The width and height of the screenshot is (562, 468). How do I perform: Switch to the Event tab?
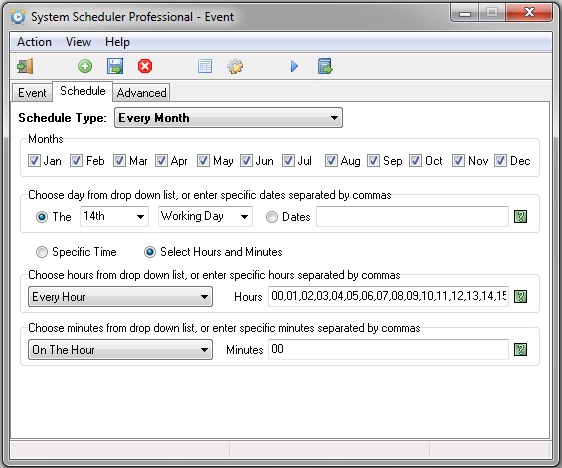click(x=32, y=93)
